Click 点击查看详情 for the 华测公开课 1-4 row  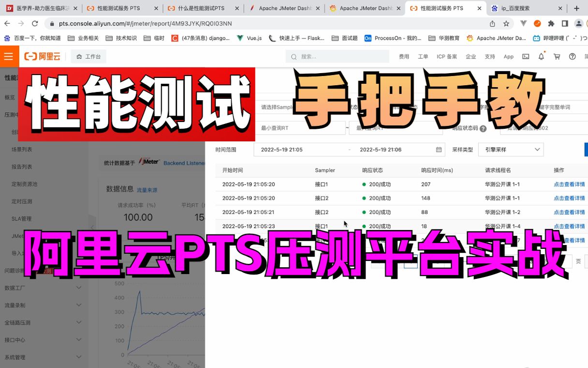[569, 226]
